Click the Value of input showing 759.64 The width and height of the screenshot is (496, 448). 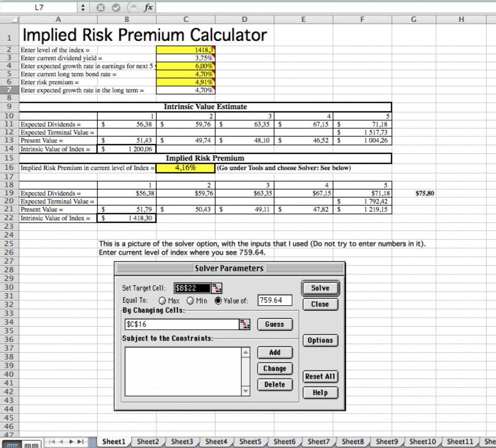point(273,300)
